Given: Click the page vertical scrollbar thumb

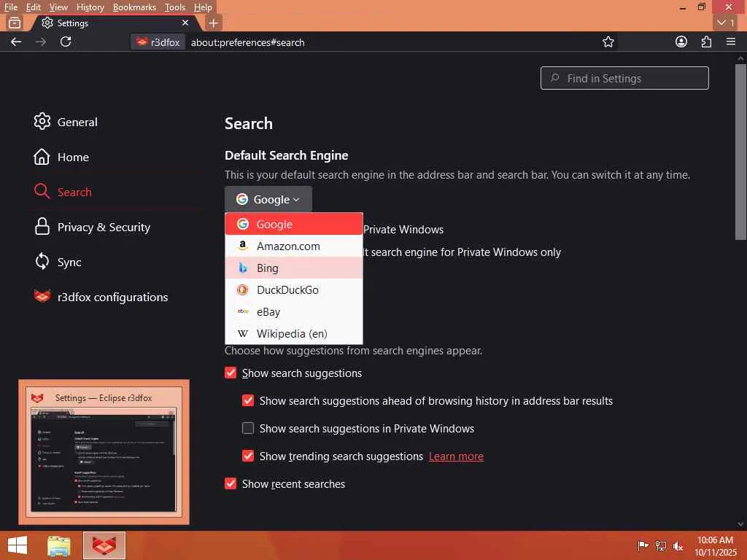Looking at the screenshot, I should [x=740, y=152].
